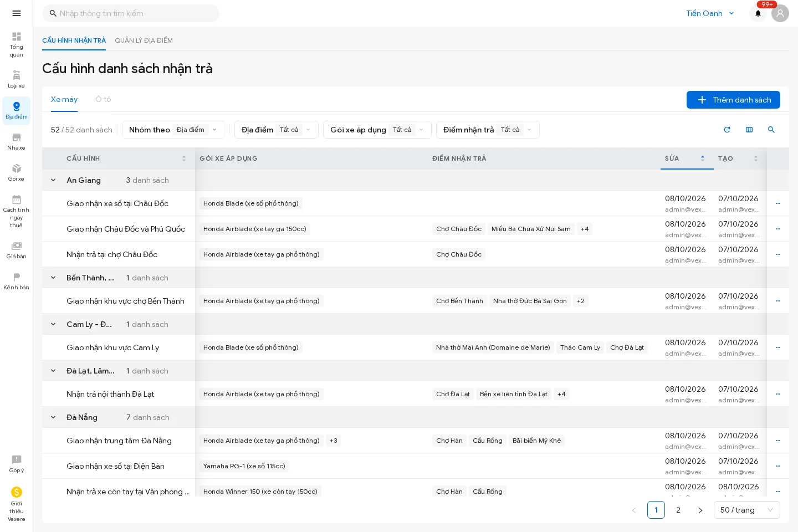Sort by TẠO column header

(740, 158)
